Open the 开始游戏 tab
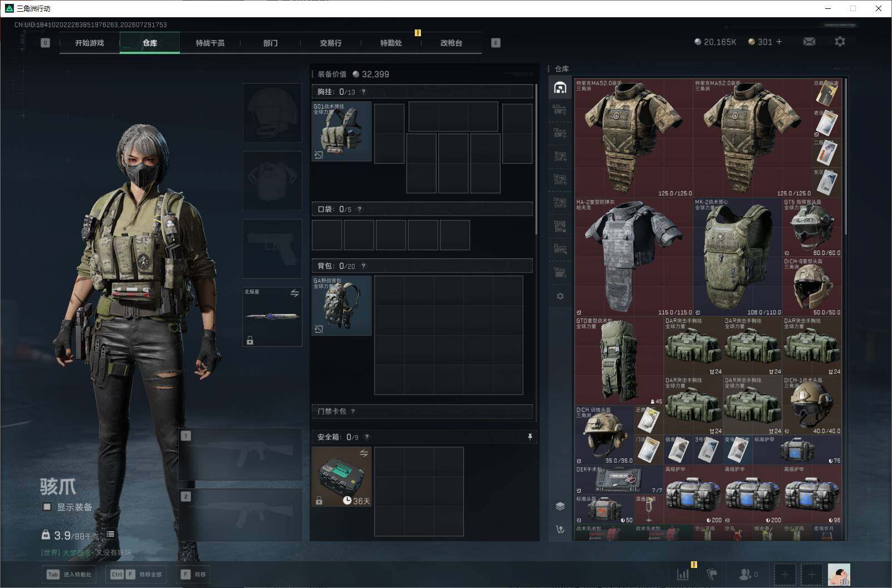 pyautogui.click(x=90, y=43)
